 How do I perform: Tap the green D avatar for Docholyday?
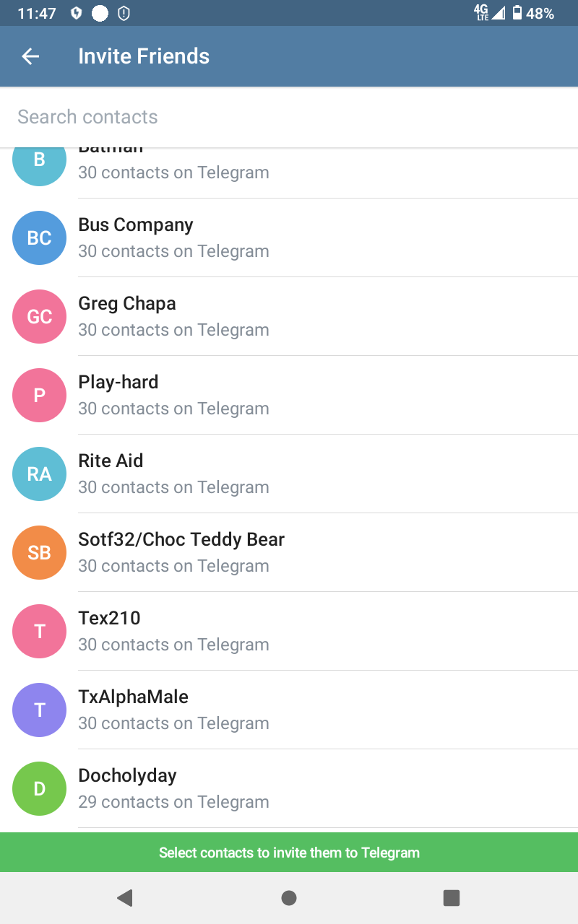coord(40,788)
